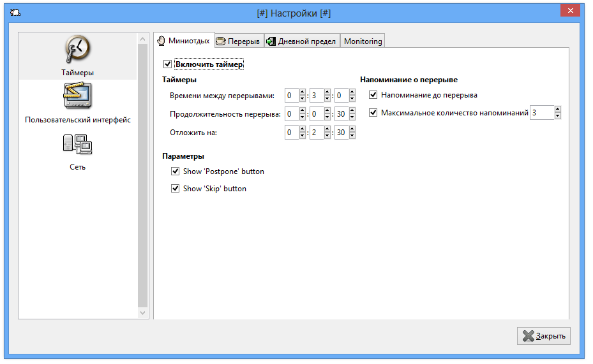Image resolution: width=593 pixels, height=364 pixels.
Task: Increase hours of Продолжительность перерыва
Action: (x=302, y=111)
